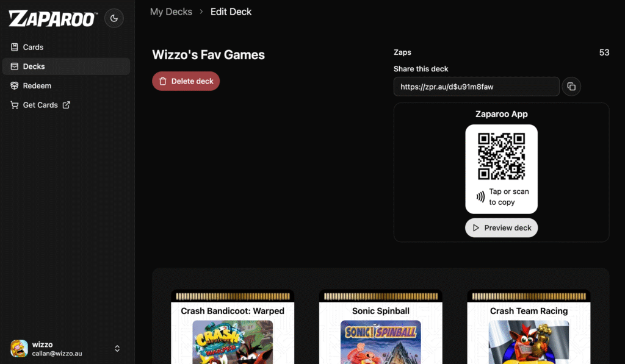Click the wizzo username text
This screenshot has height=364, width=625.
tap(42, 344)
